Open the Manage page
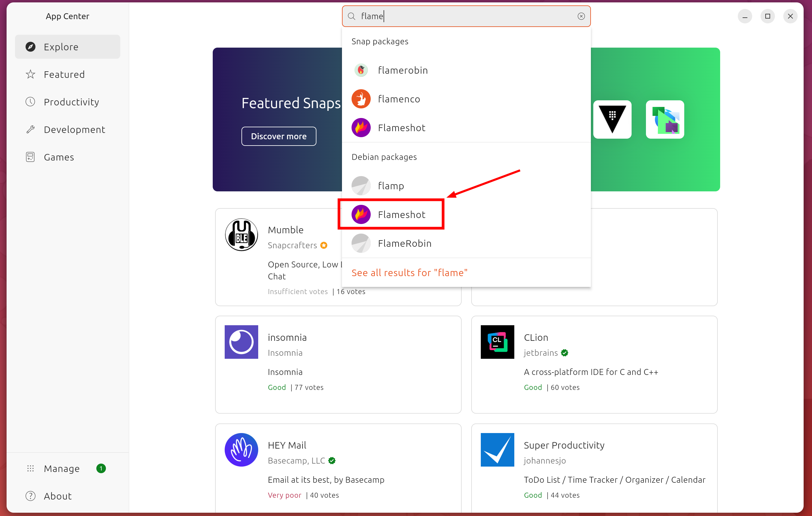This screenshot has height=516, width=812. click(67, 468)
